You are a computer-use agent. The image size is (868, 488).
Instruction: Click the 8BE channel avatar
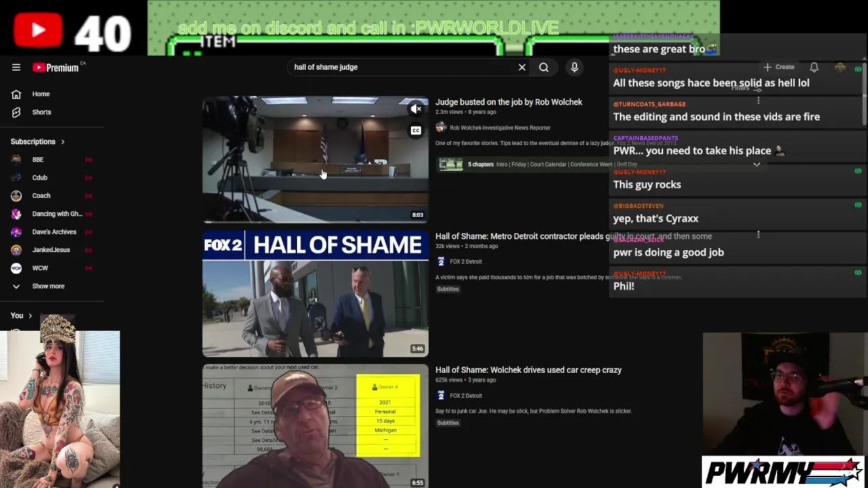click(x=16, y=160)
